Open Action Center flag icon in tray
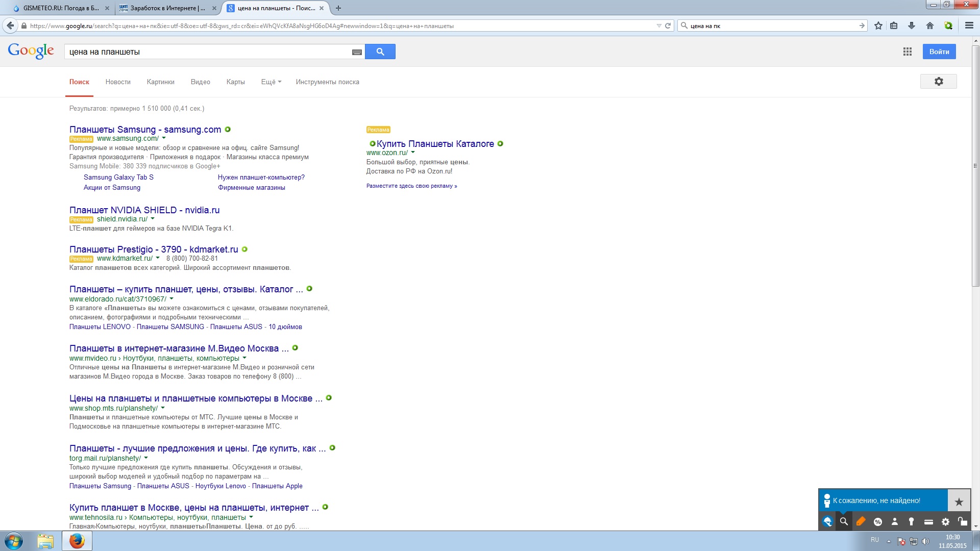This screenshot has width=980, height=551. coord(901,541)
